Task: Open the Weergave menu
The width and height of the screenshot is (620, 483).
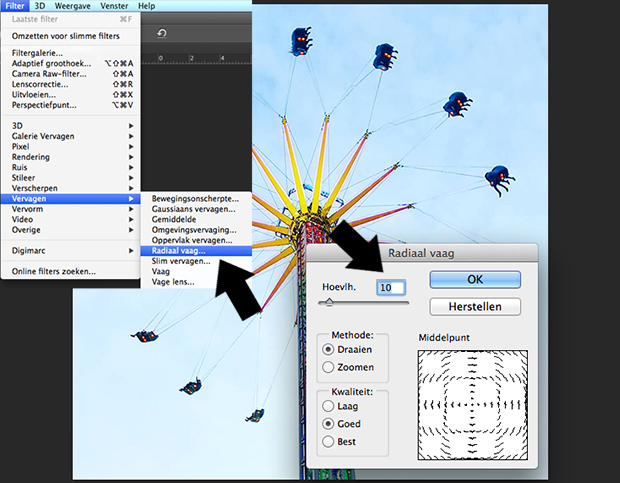Action: pyautogui.click(x=72, y=6)
